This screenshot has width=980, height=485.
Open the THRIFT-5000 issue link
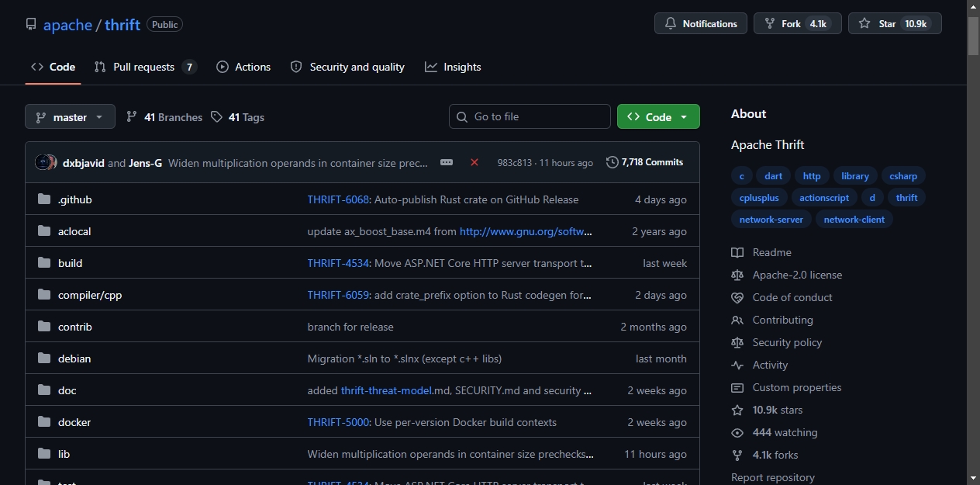point(338,422)
